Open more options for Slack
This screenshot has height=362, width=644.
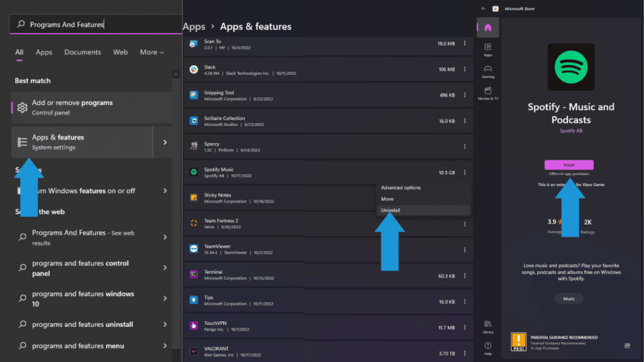click(465, 69)
